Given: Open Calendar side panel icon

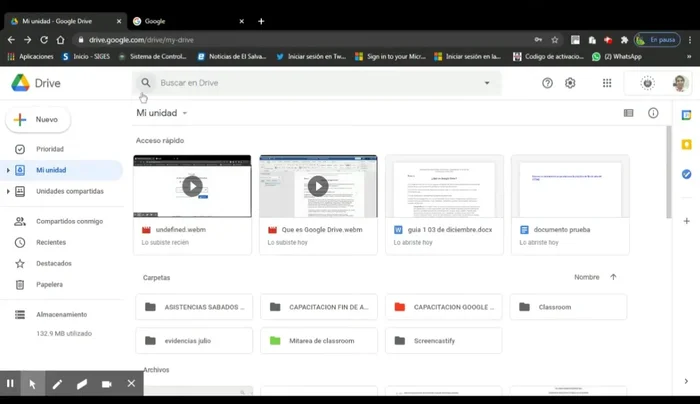Looking at the screenshot, I should 686,115.
